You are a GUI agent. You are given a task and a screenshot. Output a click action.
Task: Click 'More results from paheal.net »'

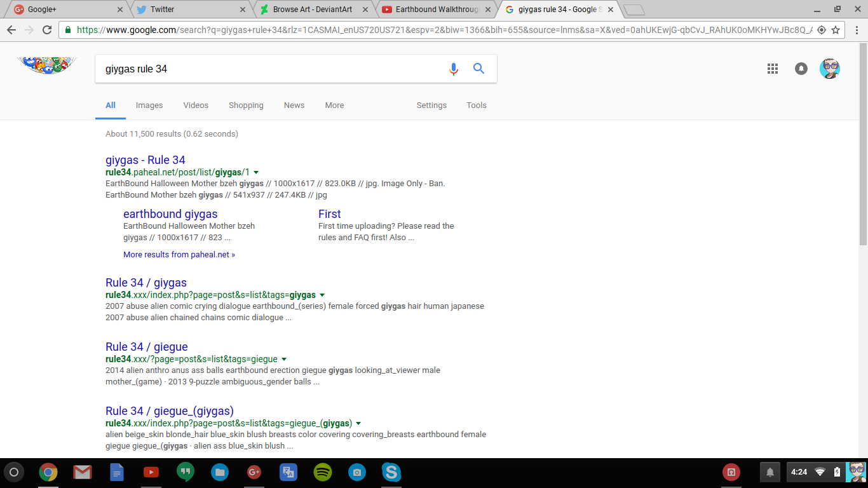(x=179, y=255)
